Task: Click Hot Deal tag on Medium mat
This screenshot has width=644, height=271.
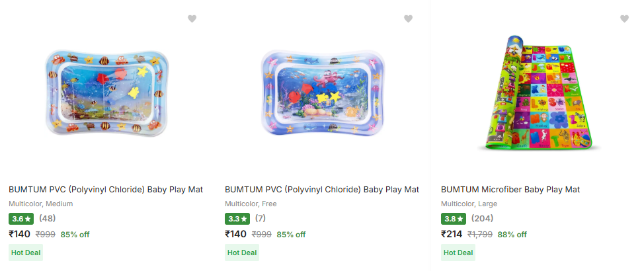Action: click(x=26, y=252)
